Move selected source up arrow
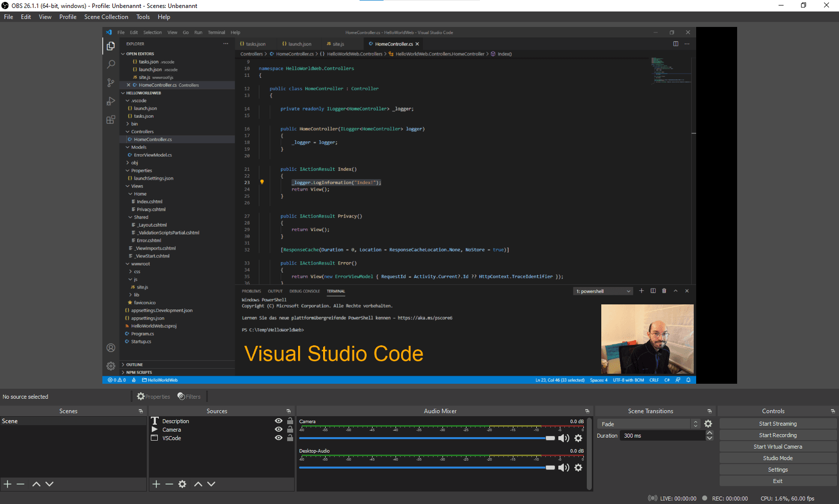The width and height of the screenshot is (839, 504). point(198,484)
